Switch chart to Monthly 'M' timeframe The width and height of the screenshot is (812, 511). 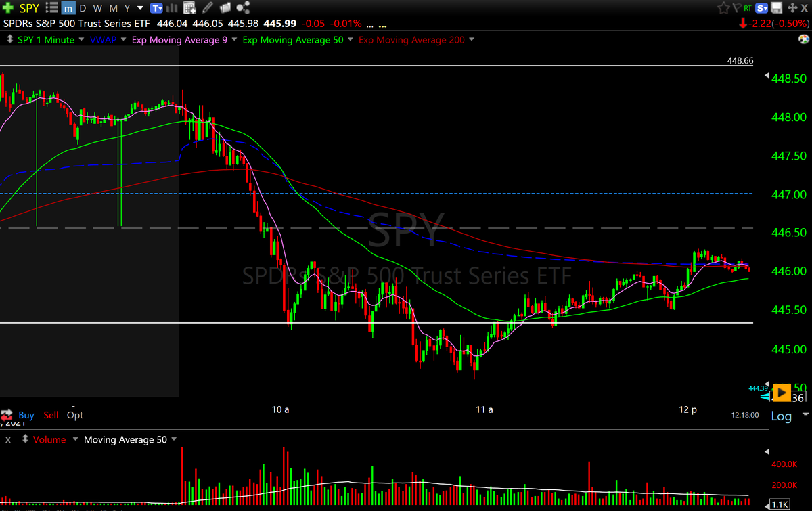coord(113,8)
